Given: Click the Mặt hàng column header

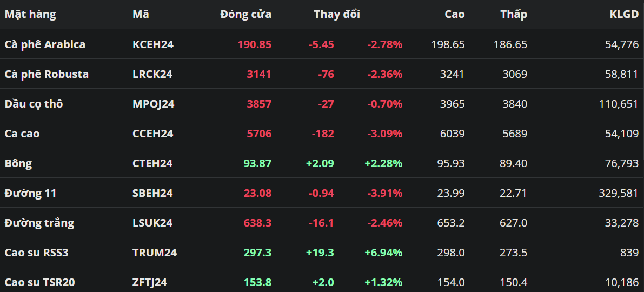Looking at the screenshot, I should [30, 15].
